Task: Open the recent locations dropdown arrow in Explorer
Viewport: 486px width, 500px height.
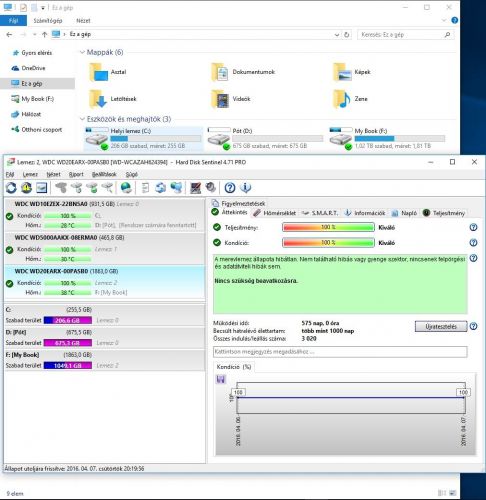Action: (34, 34)
